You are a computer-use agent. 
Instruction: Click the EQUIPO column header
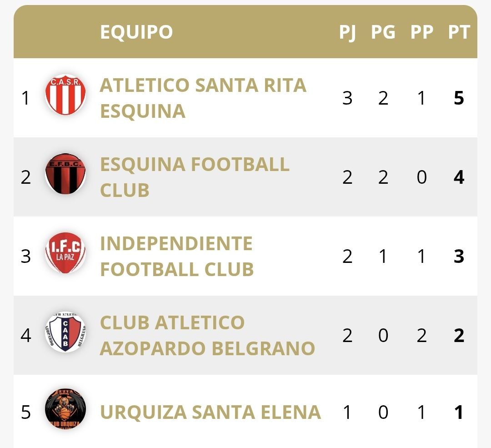coord(136,32)
